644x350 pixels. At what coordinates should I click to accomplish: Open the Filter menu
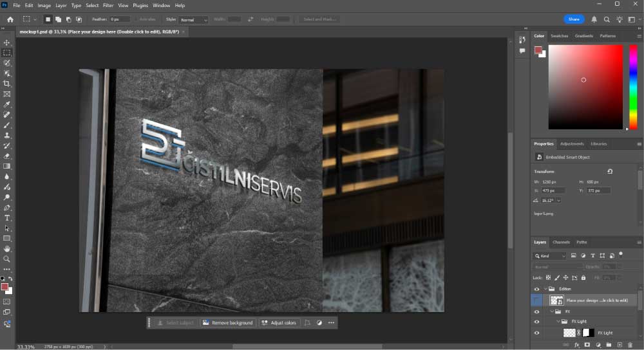pyautogui.click(x=108, y=5)
